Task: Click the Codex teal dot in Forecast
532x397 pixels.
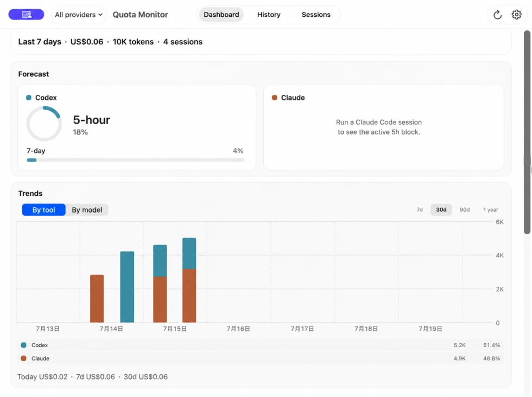Action: tap(29, 98)
